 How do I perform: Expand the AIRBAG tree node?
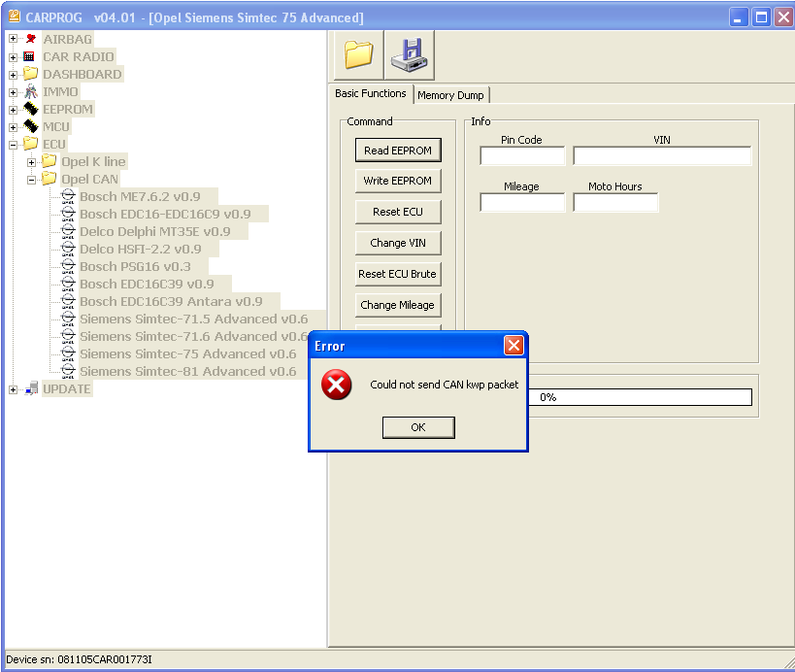[x=14, y=39]
